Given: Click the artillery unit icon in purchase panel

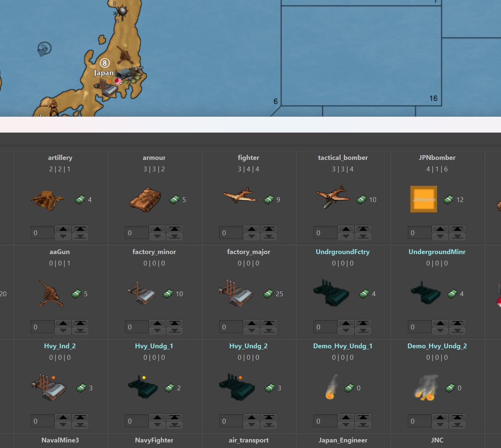Looking at the screenshot, I should coord(47,200).
